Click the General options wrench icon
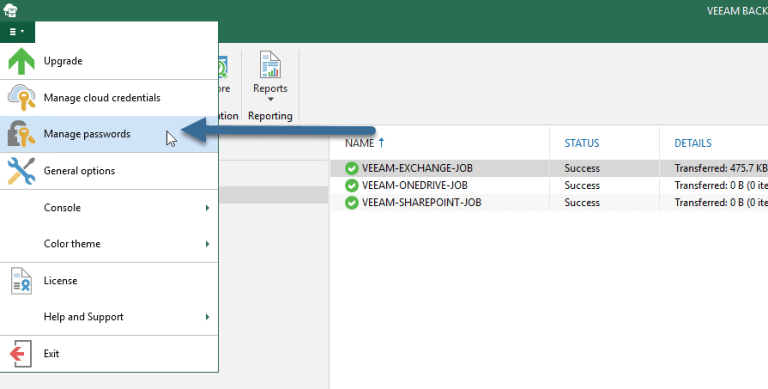This screenshot has height=389, width=768. coord(21,170)
